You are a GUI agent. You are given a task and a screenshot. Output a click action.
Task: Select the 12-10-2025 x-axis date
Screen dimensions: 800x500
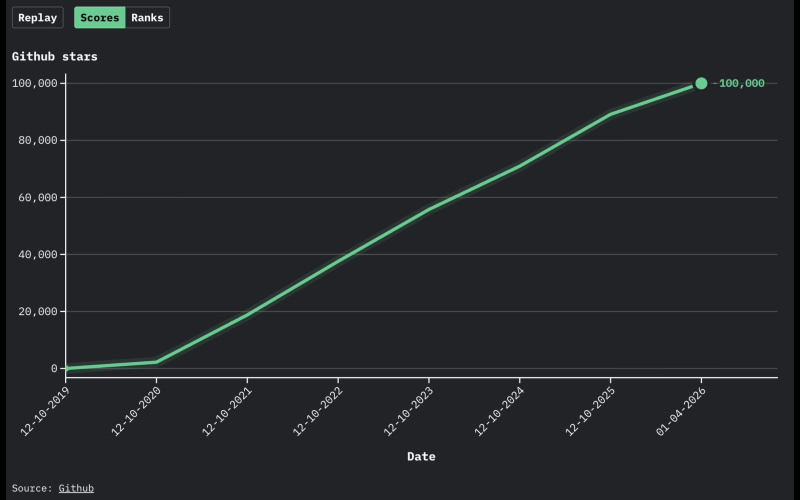(589, 411)
